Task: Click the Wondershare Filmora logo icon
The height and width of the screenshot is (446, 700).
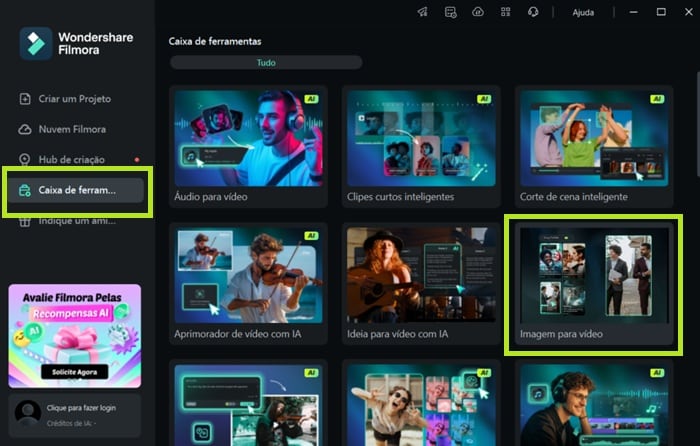Action: click(36, 43)
